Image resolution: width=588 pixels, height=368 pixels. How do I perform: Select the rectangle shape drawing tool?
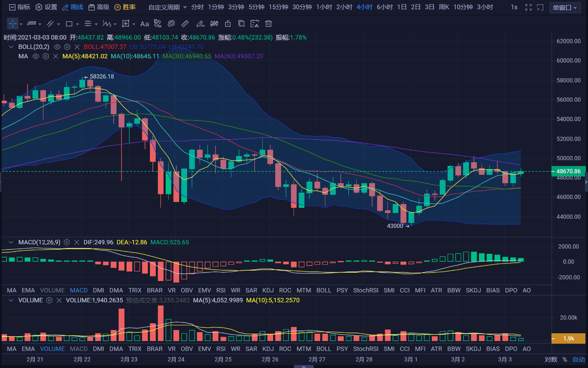click(x=69, y=24)
